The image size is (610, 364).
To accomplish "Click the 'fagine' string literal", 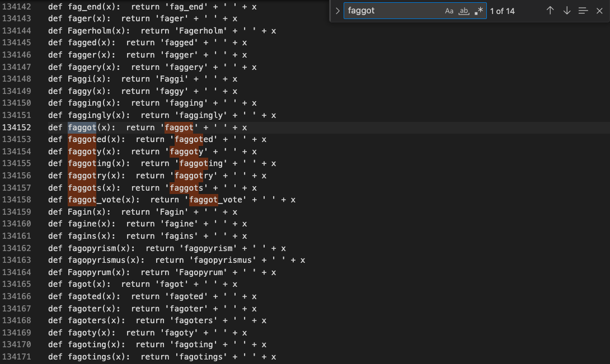I will pos(179,224).
